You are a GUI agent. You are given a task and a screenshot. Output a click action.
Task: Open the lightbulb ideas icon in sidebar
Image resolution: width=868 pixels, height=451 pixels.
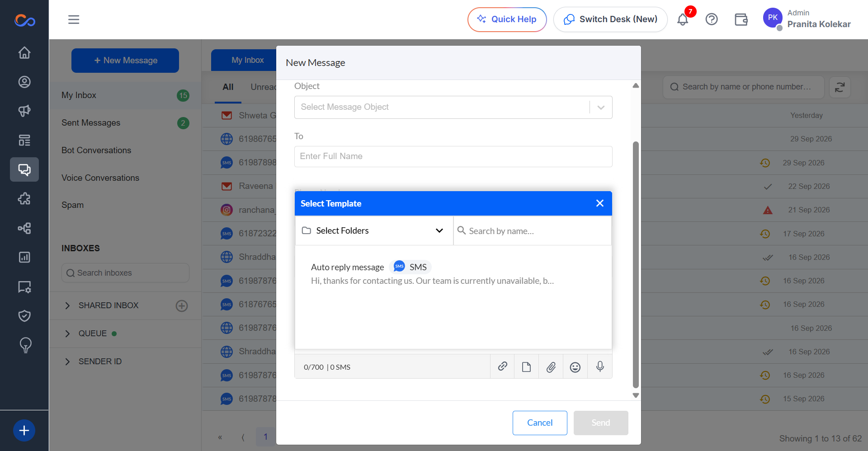click(25, 345)
